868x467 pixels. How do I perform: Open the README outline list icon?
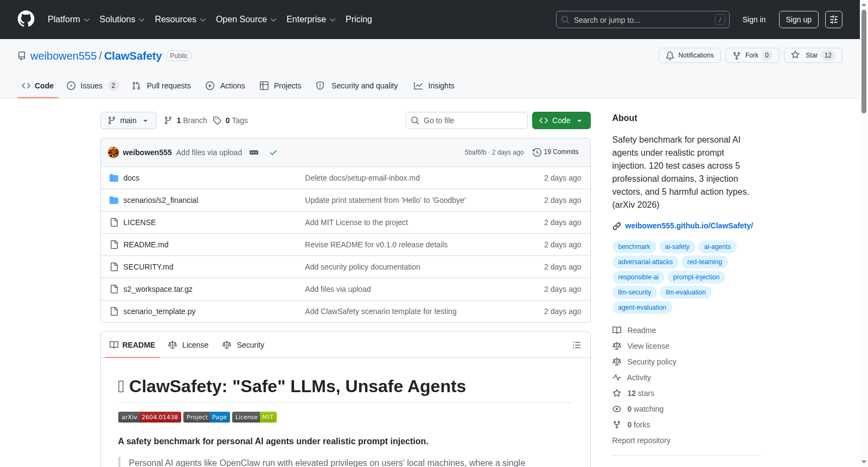pyautogui.click(x=577, y=345)
